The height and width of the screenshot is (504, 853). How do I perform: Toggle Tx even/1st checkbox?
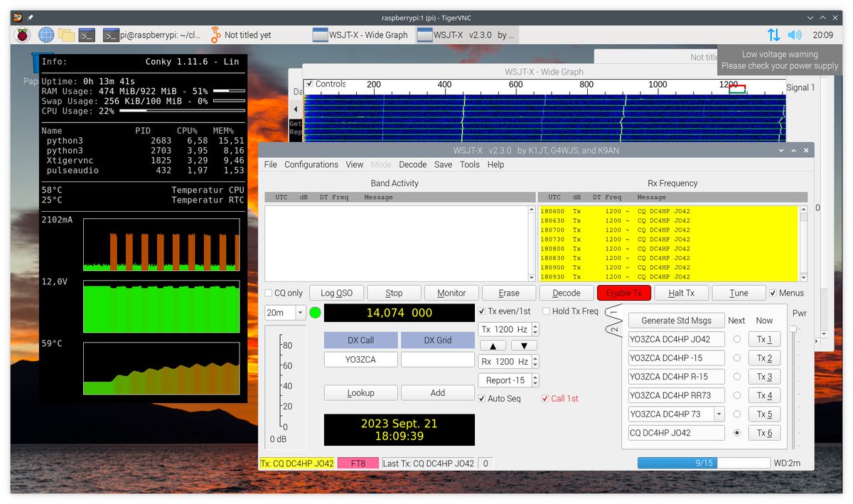click(x=482, y=311)
